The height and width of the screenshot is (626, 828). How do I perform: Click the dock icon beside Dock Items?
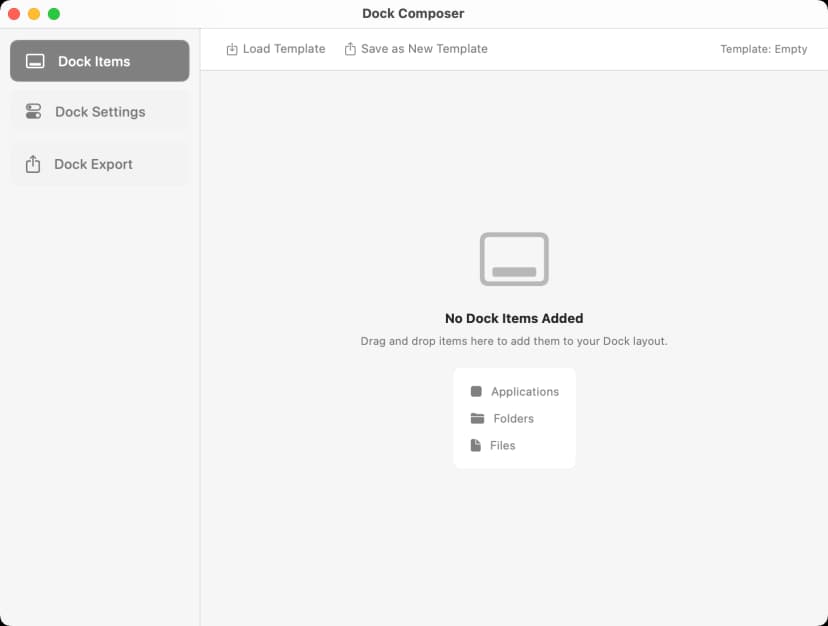coord(35,62)
